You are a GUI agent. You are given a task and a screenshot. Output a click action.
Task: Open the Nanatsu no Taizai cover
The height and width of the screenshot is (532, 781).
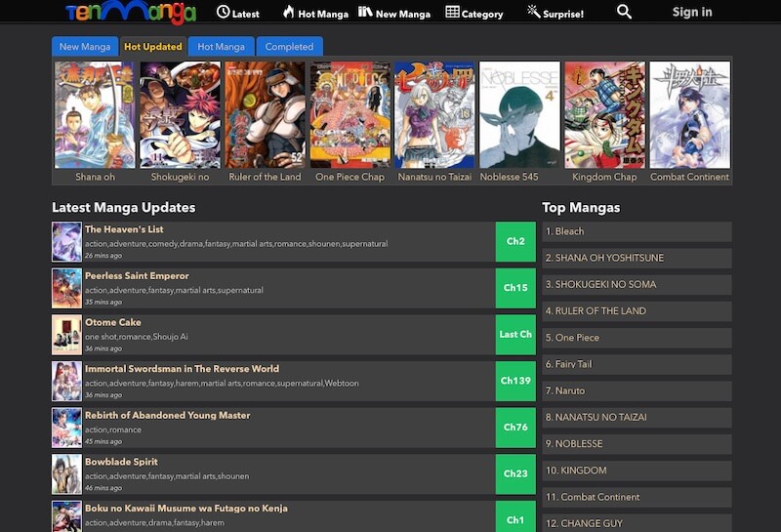tap(434, 114)
